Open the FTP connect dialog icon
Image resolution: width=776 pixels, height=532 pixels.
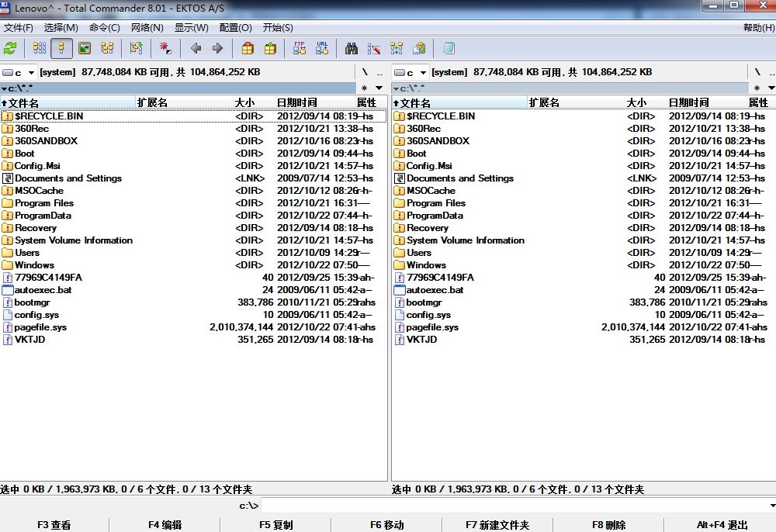300,48
